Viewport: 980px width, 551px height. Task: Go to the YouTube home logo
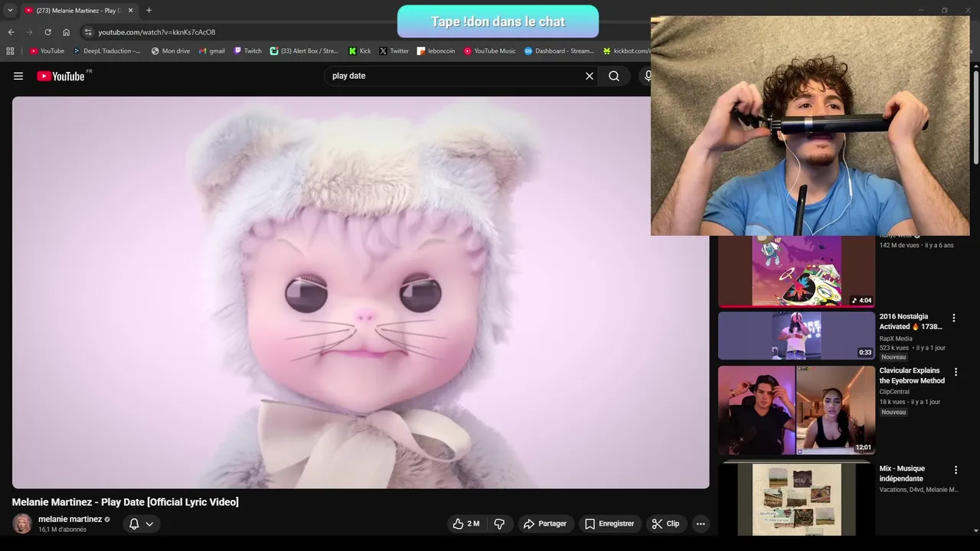point(60,76)
